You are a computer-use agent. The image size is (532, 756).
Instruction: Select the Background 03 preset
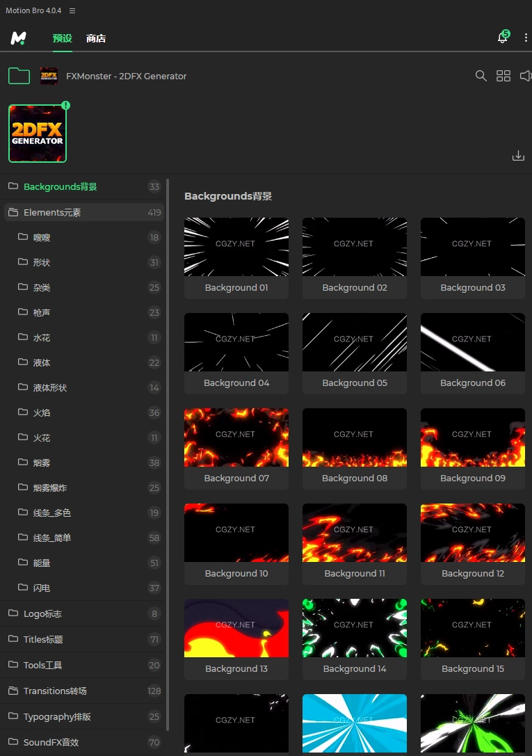[473, 258]
